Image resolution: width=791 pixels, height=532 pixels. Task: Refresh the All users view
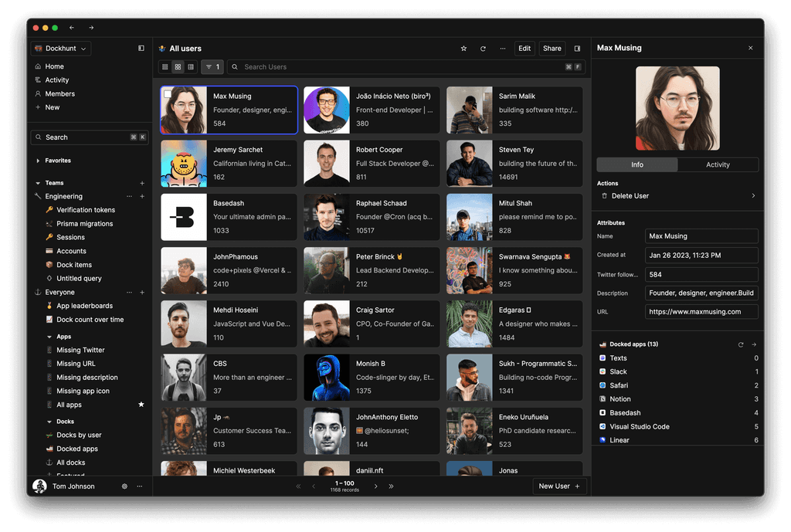[x=483, y=48]
